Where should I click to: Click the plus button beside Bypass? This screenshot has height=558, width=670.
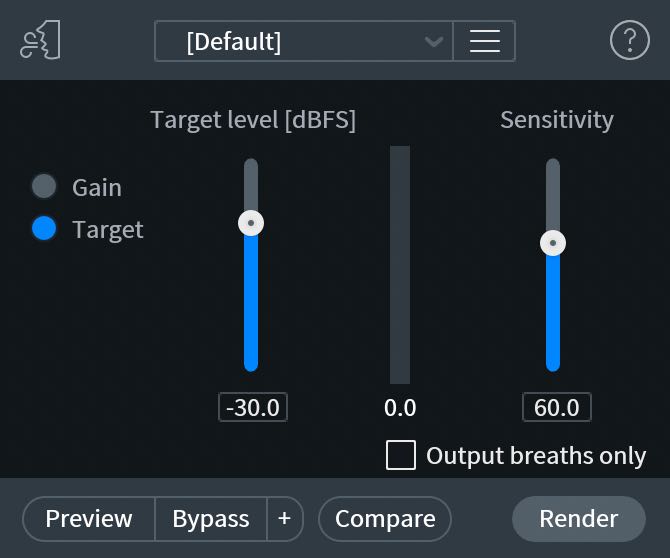coord(284,518)
